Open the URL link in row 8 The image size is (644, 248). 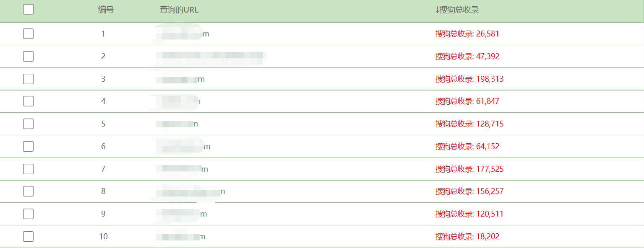[190, 191]
